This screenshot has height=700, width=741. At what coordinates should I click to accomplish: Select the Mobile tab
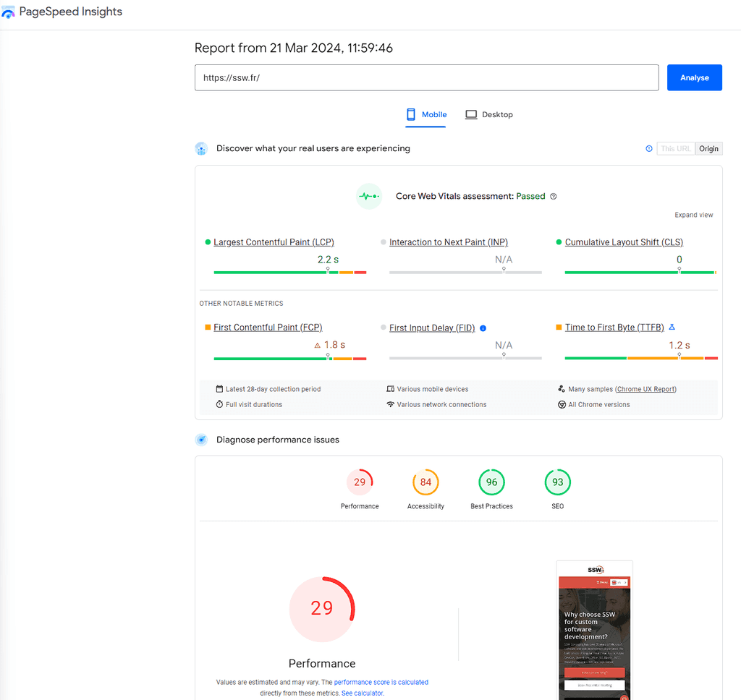pos(426,114)
